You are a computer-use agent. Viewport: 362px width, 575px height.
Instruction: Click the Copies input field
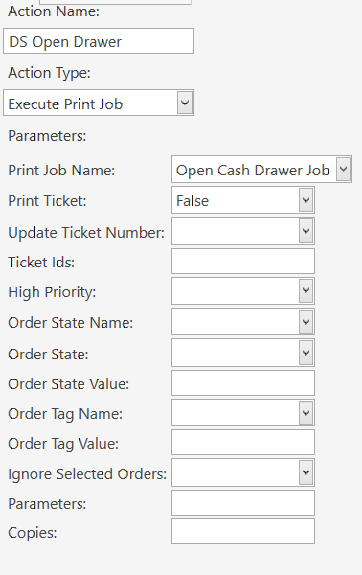tap(243, 531)
